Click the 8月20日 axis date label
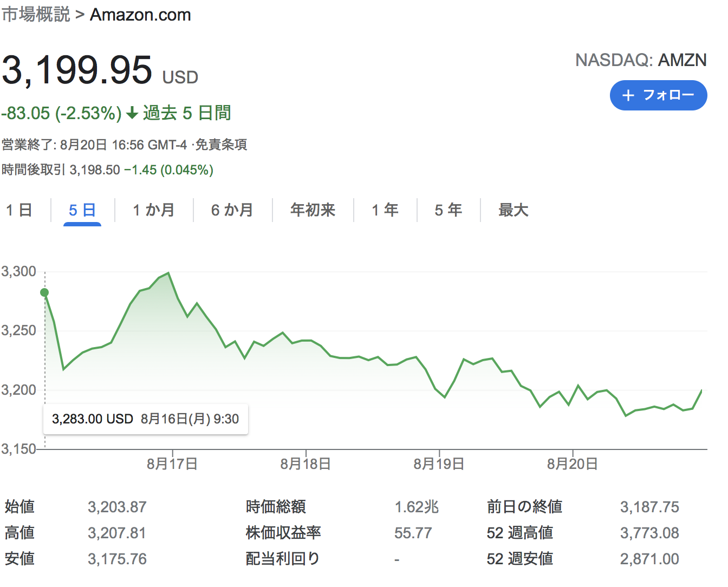Image resolution: width=728 pixels, height=587 pixels. (572, 464)
